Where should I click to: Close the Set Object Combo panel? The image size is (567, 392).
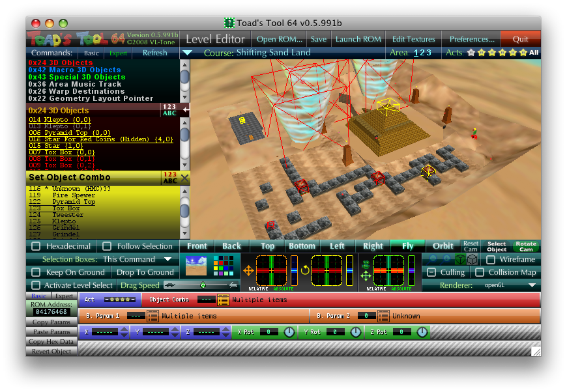[x=184, y=178]
